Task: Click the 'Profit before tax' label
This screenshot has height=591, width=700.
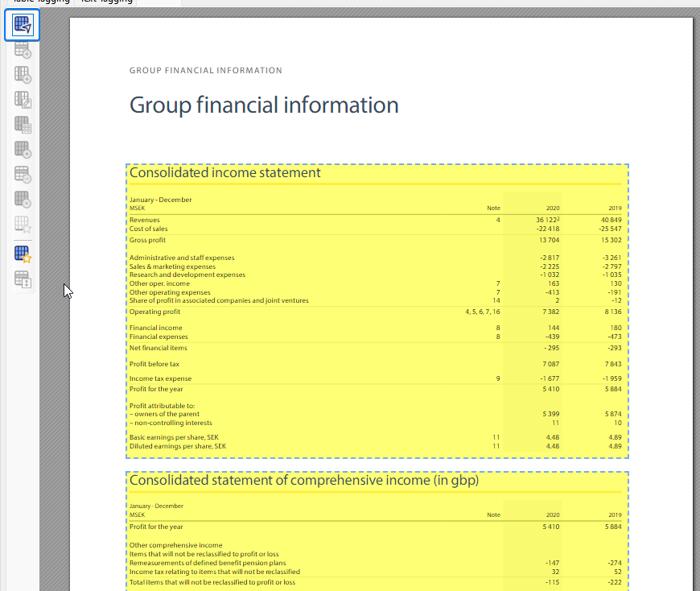Action: 154,364
